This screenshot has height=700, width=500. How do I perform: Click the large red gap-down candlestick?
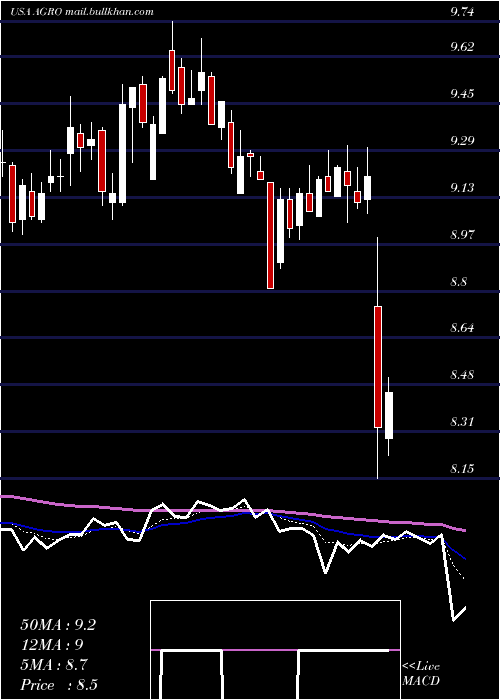click(x=378, y=367)
